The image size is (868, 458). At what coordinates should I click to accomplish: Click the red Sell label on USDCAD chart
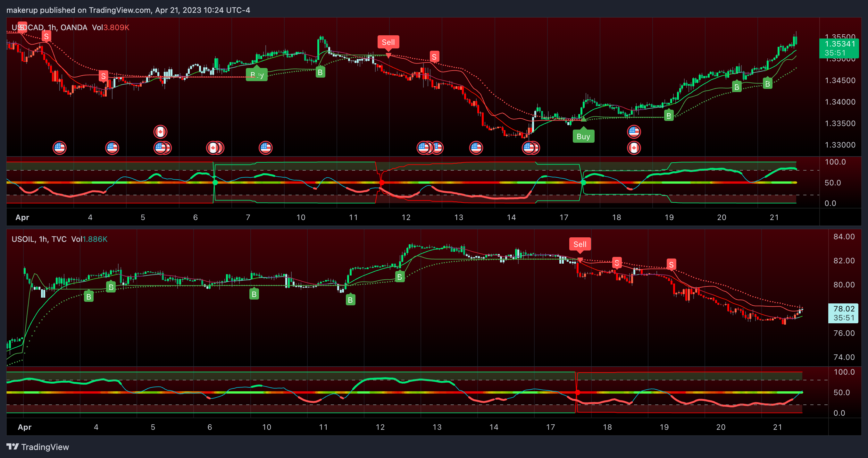388,42
